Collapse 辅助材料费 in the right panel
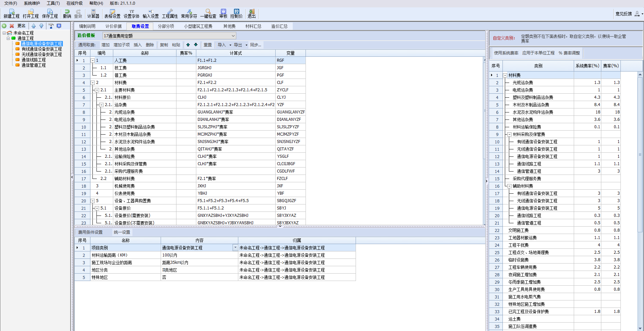The height and width of the screenshot is (331, 644). [x=509, y=186]
